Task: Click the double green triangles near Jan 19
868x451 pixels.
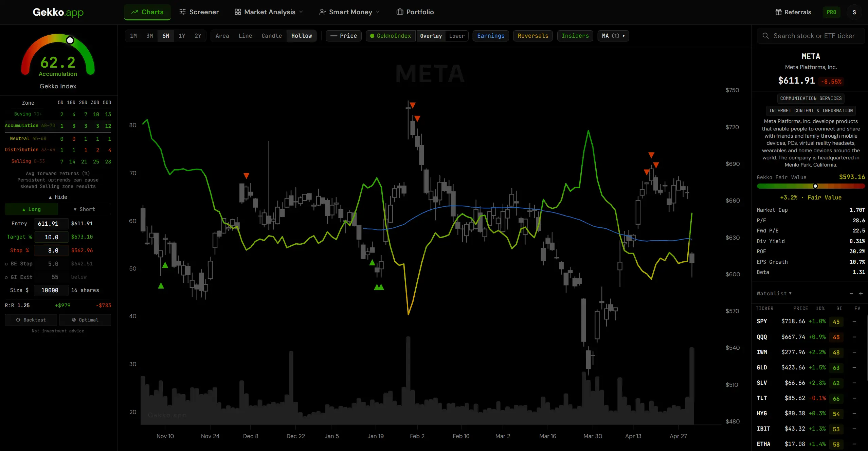Action: 379,287
